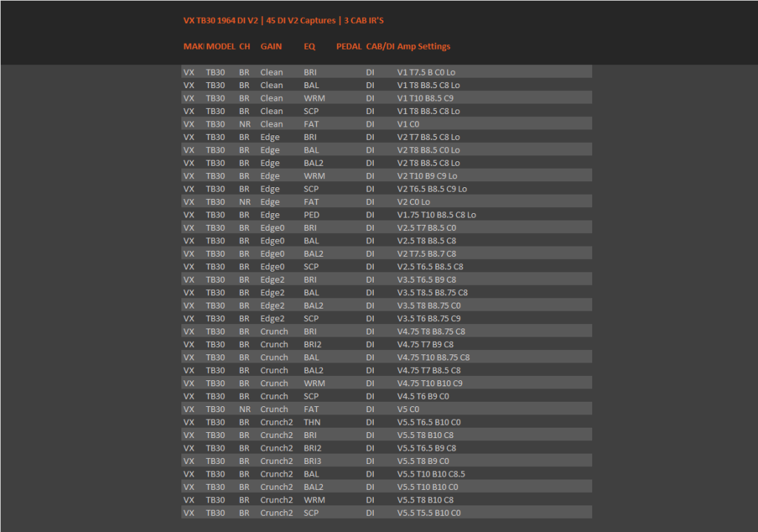Click amp settings 'V2.5 T7 B8.5 C0'

[x=427, y=228]
